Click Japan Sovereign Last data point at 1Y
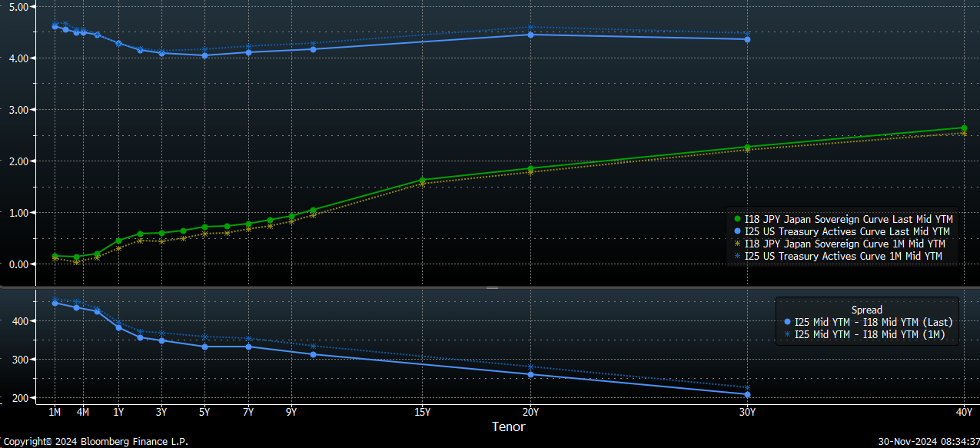980x448 pixels. pos(118,241)
